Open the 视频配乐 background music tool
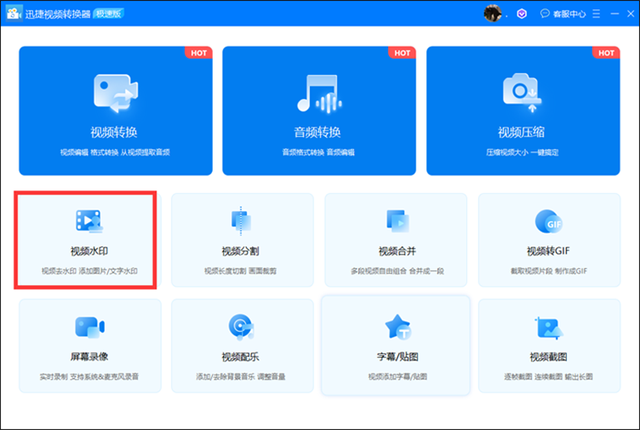Image resolution: width=640 pixels, height=430 pixels. 240,343
